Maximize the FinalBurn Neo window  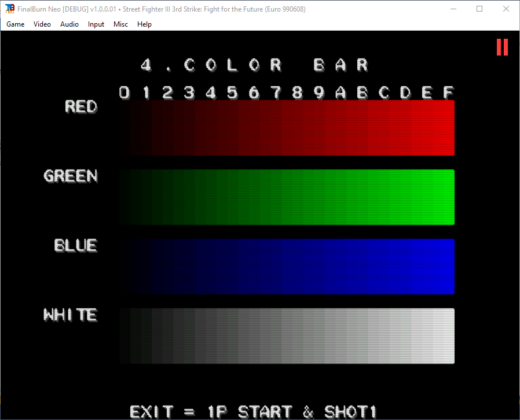(x=479, y=9)
